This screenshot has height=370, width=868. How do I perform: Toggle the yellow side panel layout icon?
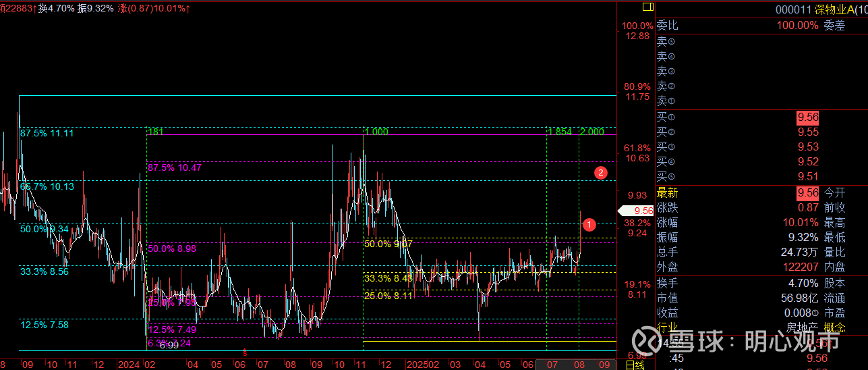647,7
